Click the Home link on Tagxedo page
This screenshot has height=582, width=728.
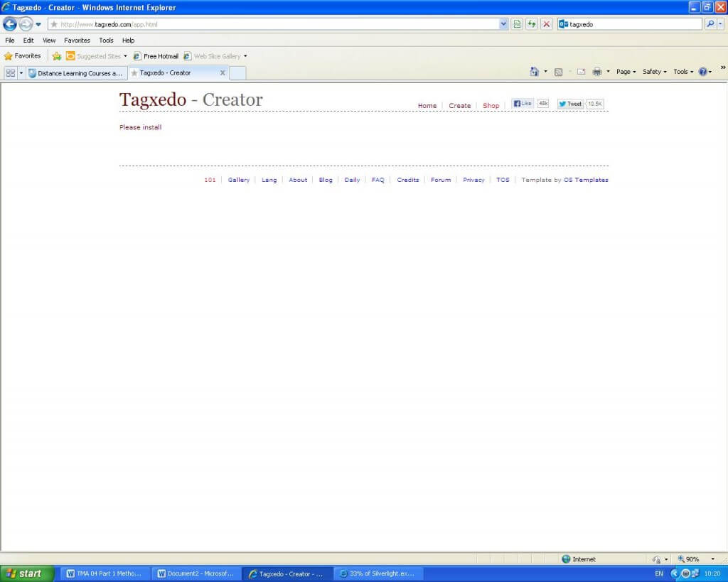(x=427, y=106)
